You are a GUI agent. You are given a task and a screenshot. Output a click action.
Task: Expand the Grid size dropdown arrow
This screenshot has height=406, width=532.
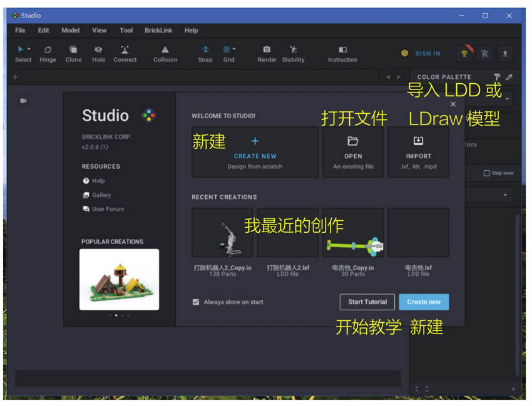coord(234,49)
